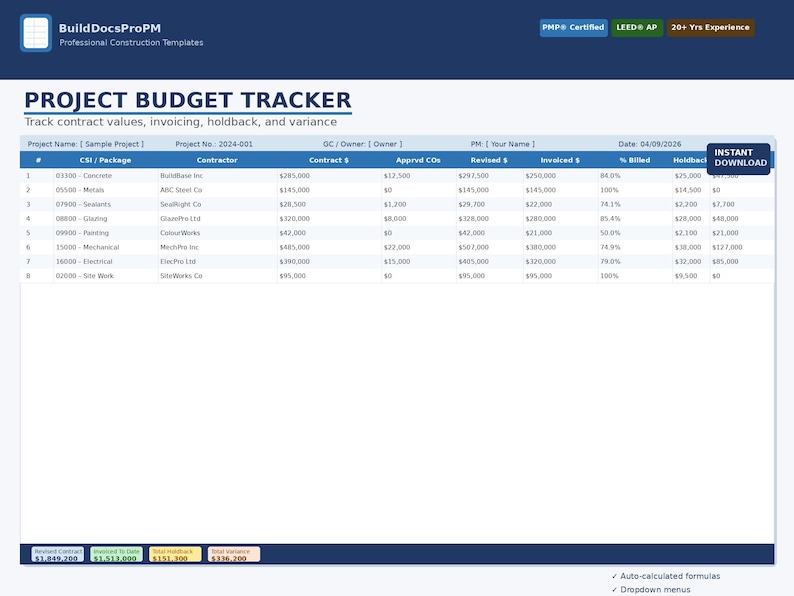Select the 05500 – Metals cell
The image size is (794, 596).
point(105,190)
